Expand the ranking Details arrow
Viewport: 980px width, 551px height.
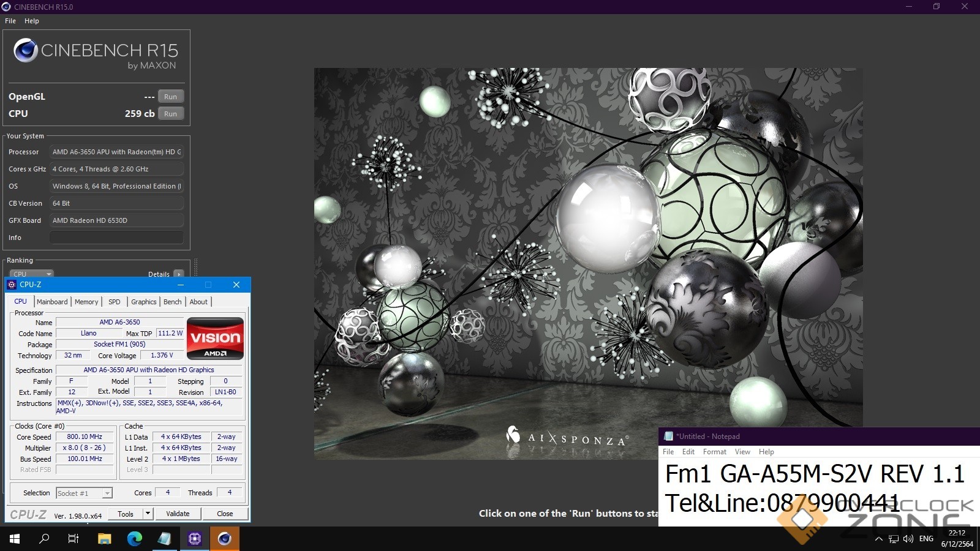click(x=178, y=274)
